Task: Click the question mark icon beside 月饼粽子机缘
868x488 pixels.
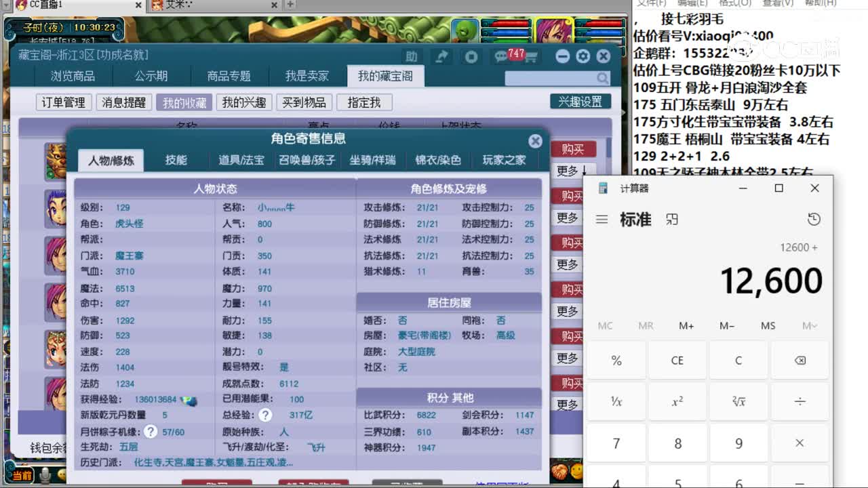Action: coord(151,430)
